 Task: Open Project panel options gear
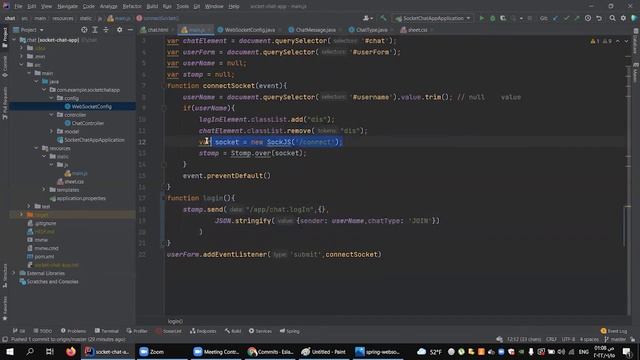(x=120, y=30)
